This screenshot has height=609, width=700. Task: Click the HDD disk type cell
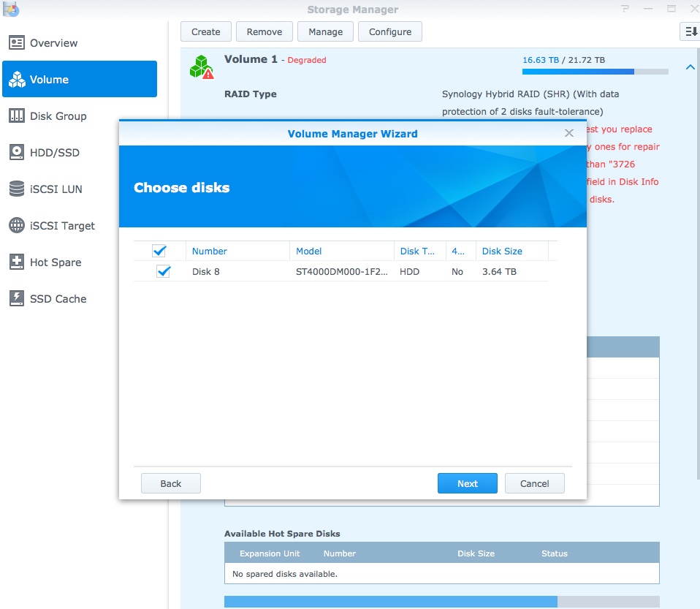coord(409,272)
